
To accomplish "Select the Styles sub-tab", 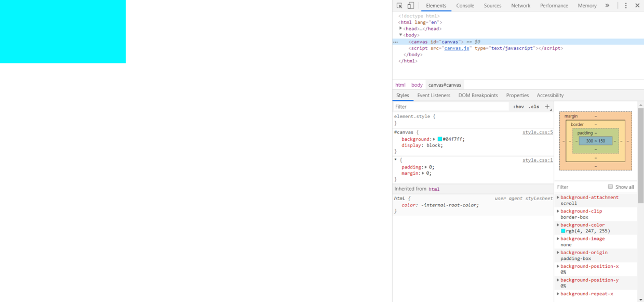I will [403, 95].
